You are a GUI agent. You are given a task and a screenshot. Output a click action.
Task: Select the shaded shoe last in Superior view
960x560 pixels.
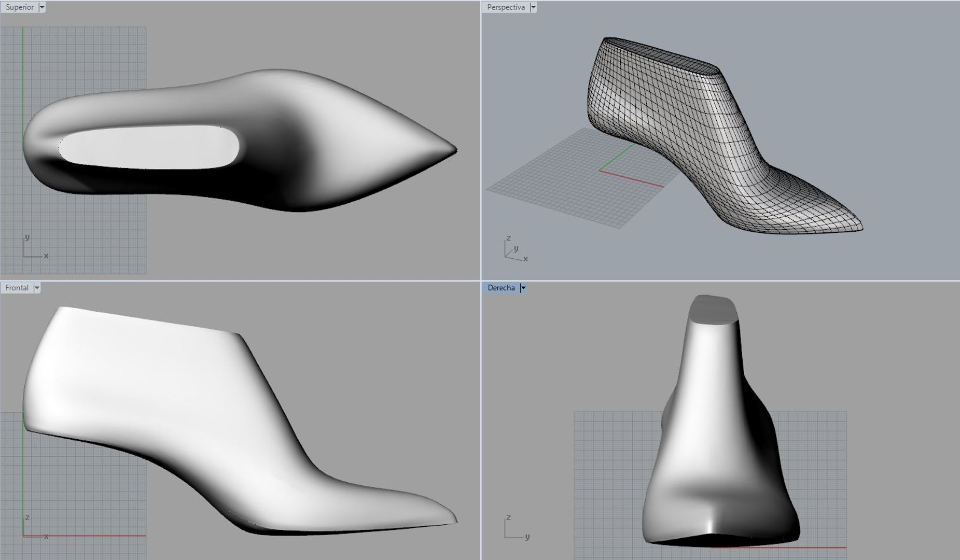[239, 140]
